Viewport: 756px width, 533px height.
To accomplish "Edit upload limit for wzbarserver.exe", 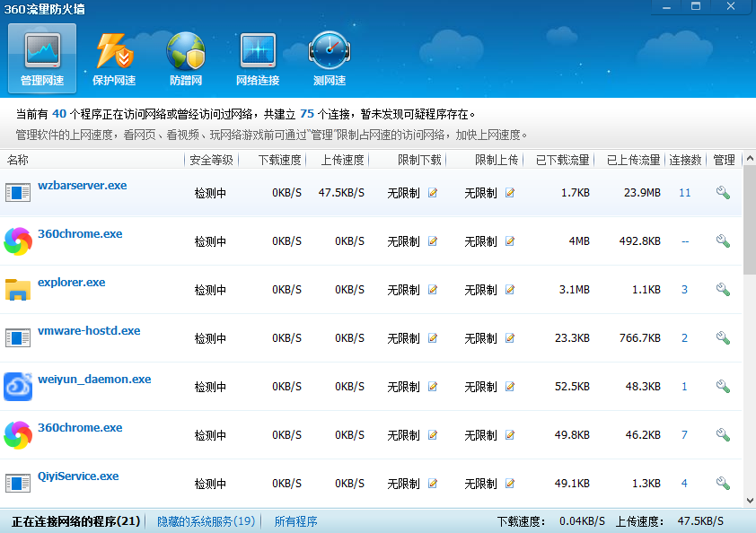I will pos(510,193).
